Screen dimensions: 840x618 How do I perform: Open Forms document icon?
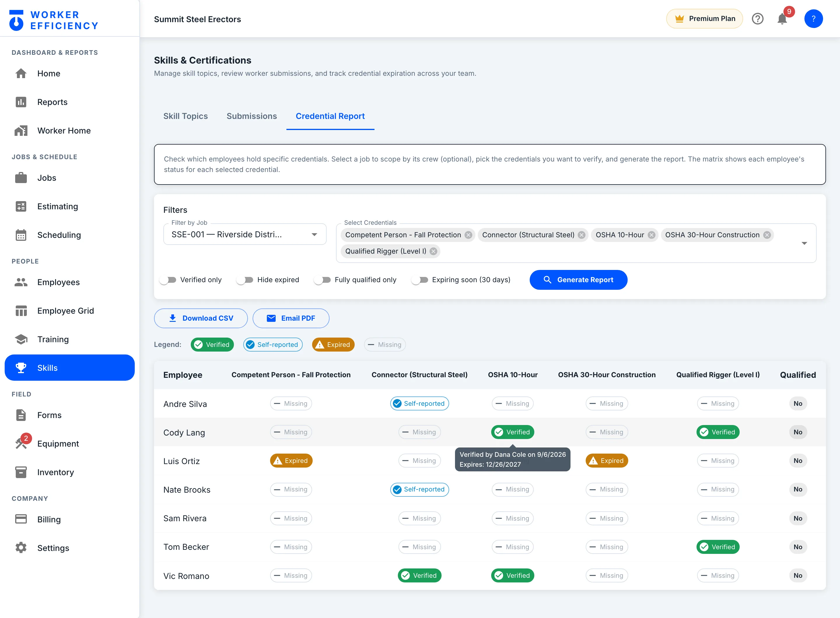pyautogui.click(x=21, y=415)
